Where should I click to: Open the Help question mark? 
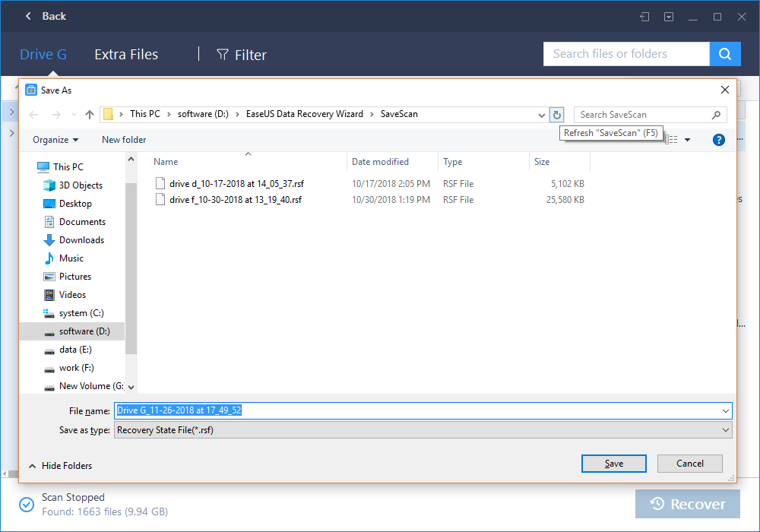pyautogui.click(x=718, y=139)
